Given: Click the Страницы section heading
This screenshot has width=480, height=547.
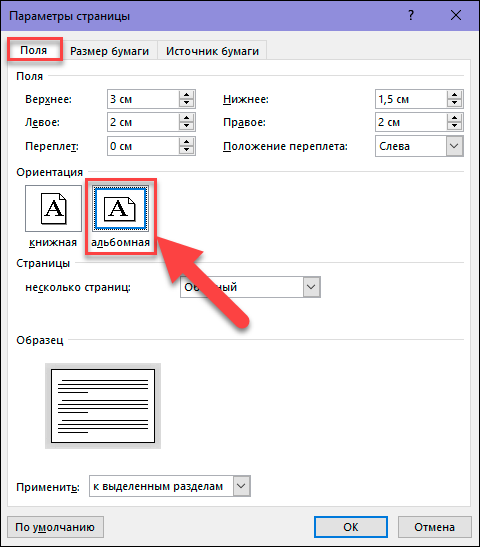Looking at the screenshot, I should click(43, 263).
